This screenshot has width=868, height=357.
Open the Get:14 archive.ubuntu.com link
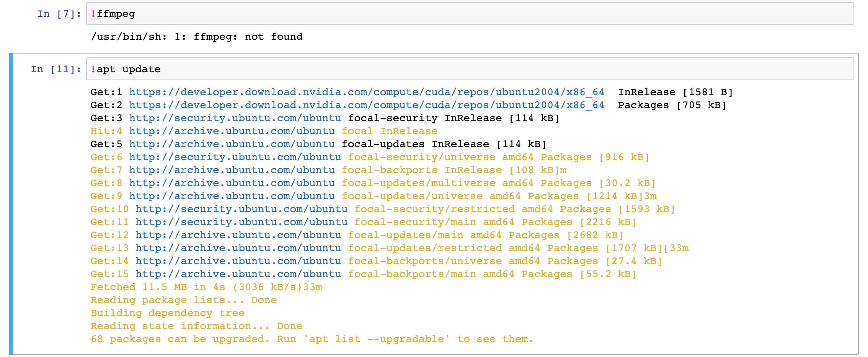point(238,261)
